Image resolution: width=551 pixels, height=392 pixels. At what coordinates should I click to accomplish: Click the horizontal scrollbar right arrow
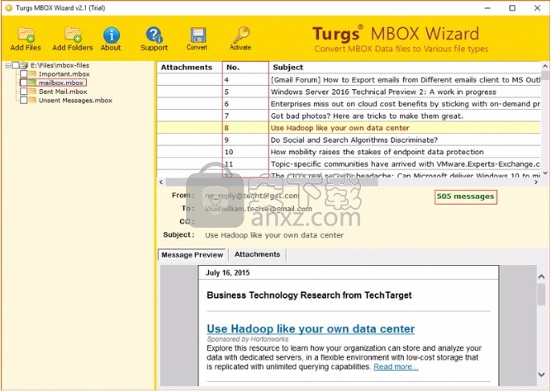(x=536, y=182)
